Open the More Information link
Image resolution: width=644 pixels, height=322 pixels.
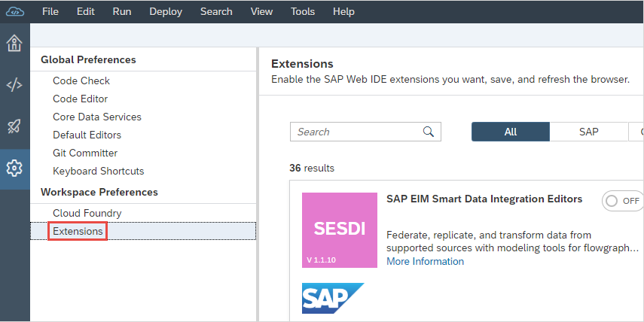pos(425,261)
